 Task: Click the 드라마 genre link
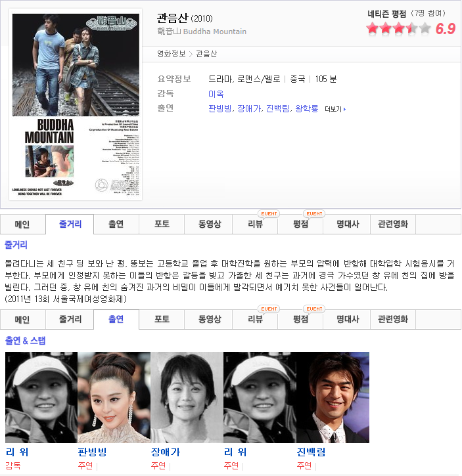point(220,79)
